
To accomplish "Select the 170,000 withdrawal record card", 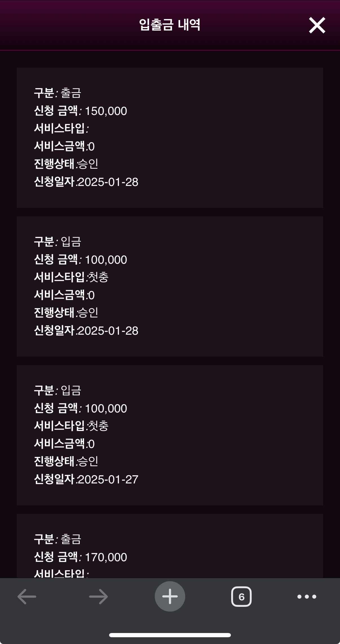I will click(170, 546).
